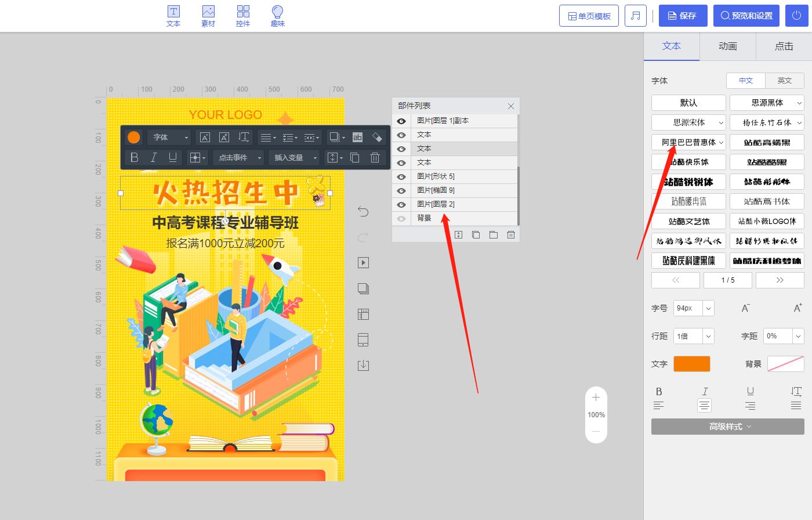Screen dimensions: 812x520
Task: Click the play preview icon beside canvas
Action: pos(363,263)
